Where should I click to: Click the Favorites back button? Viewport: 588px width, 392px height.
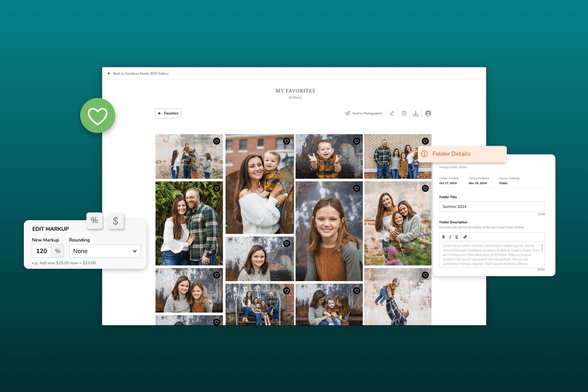tap(168, 113)
